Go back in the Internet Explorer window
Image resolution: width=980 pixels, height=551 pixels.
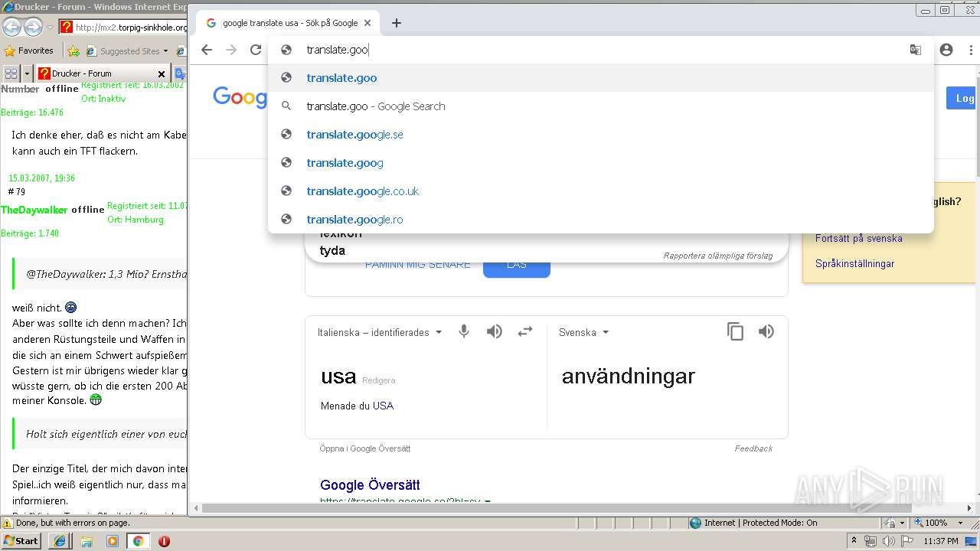pyautogui.click(x=11, y=28)
